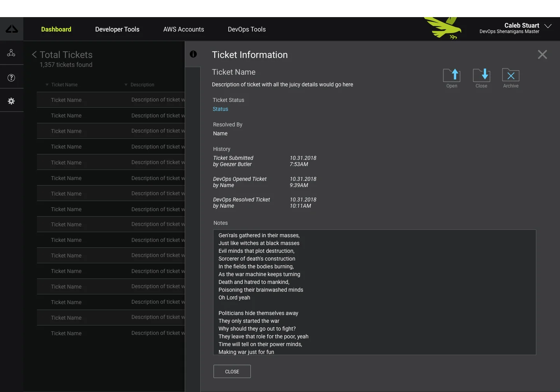Open the AWS Accounts menu
The height and width of the screenshot is (392, 560).
pyautogui.click(x=184, y=29)
